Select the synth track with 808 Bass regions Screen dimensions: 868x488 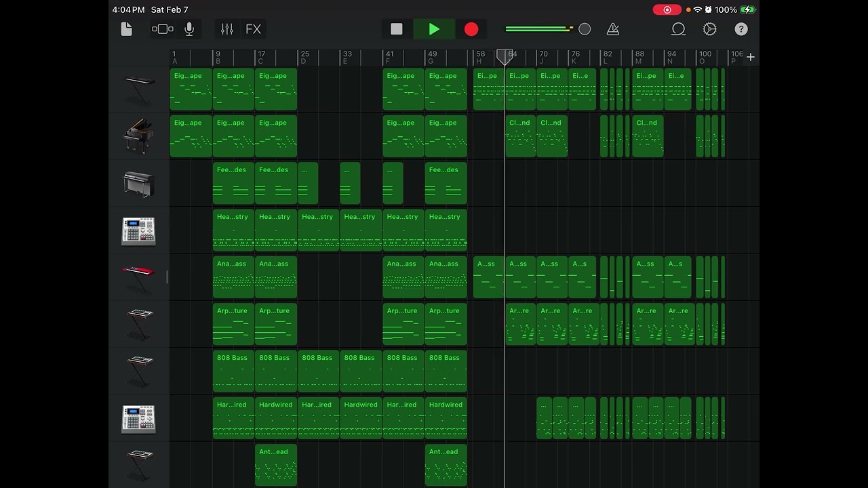139,371
